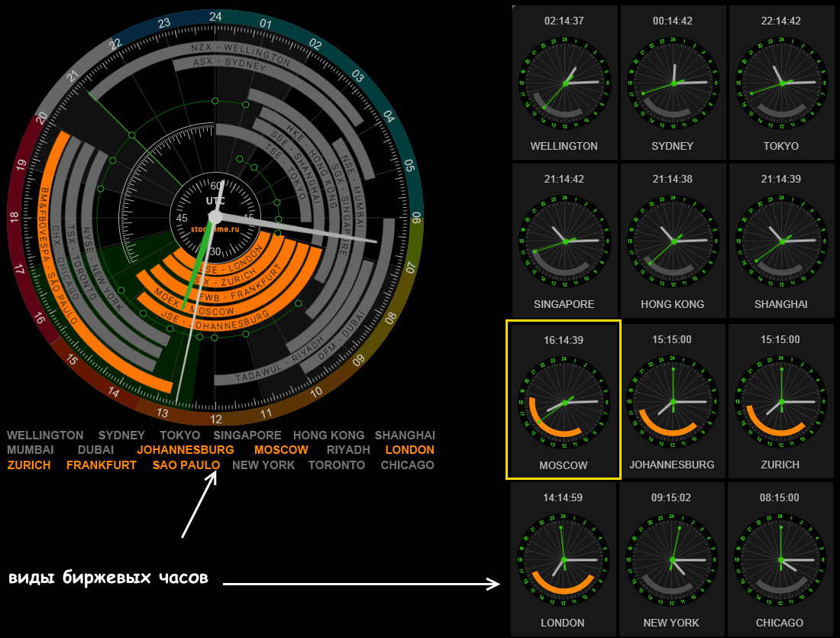Choose NEW YORK in the city list
The width and height of the screenshot is (840, 638).
263,465
